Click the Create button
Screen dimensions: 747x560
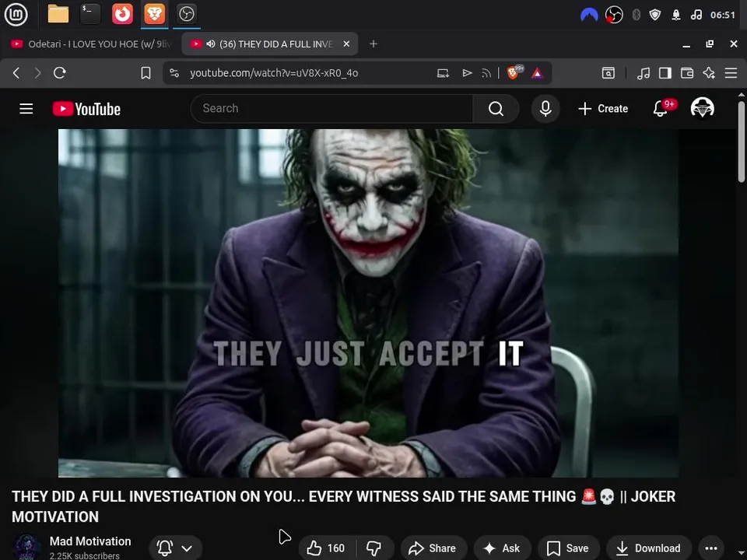point(603,109)
